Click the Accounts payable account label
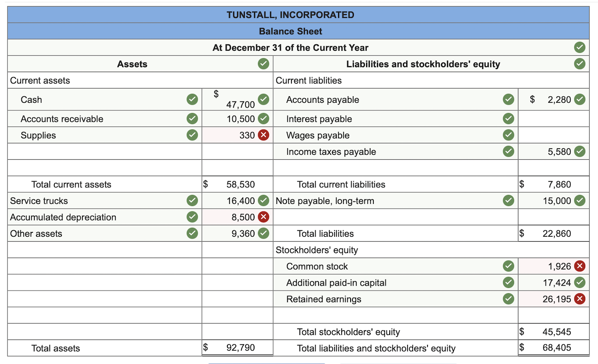This screenshot has height=364, width=598. coord(323,100)
